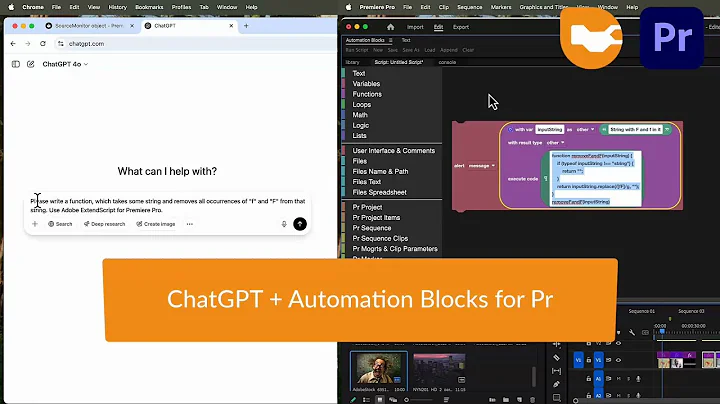
Task: Click the chatgpt.com address bar
Action: tap(197, 44)
